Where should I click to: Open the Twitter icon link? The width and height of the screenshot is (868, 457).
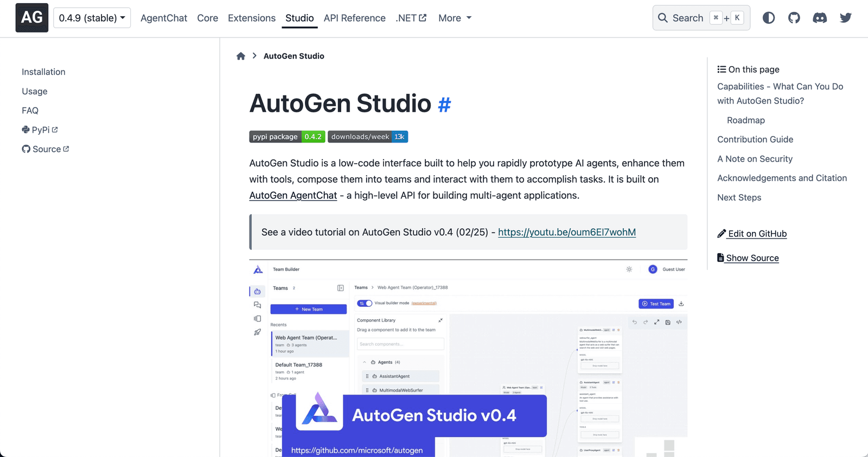tap(845, 18)
